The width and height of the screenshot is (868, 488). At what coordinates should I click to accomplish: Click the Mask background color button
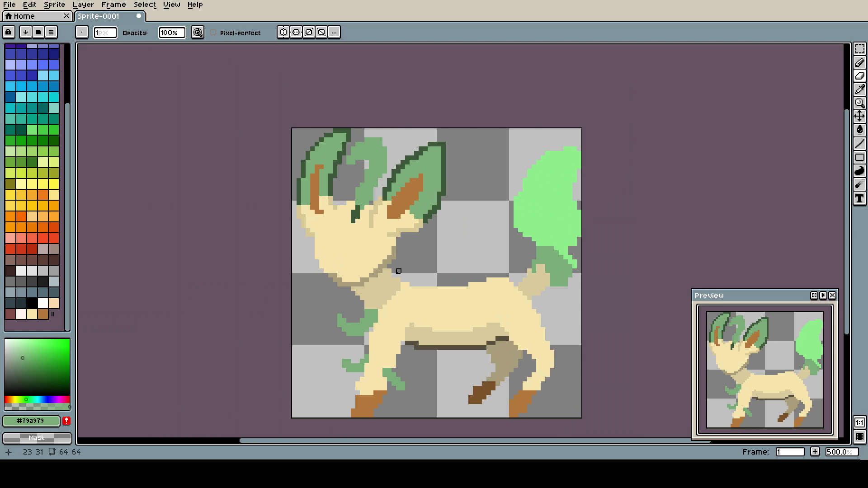point(37,438)
